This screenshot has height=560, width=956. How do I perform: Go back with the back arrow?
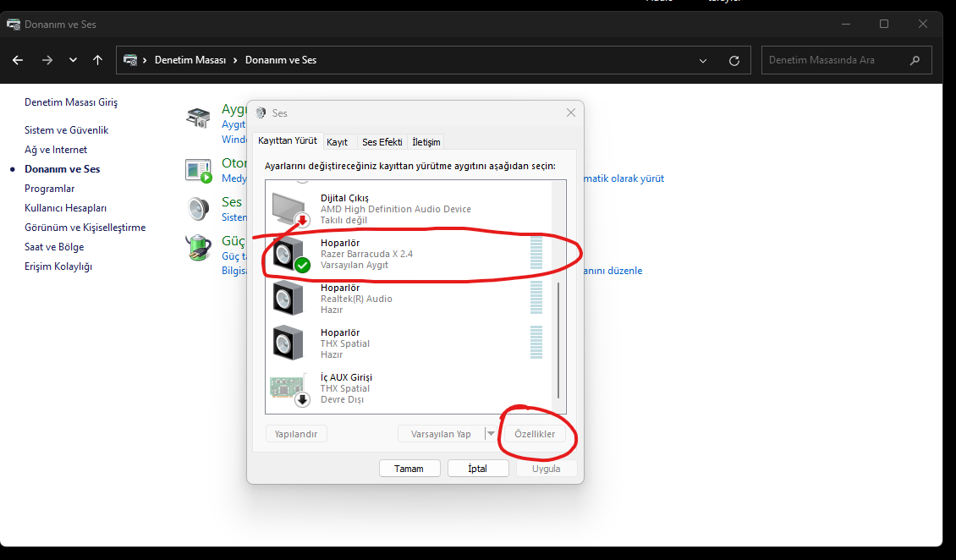tap(18, 60)
